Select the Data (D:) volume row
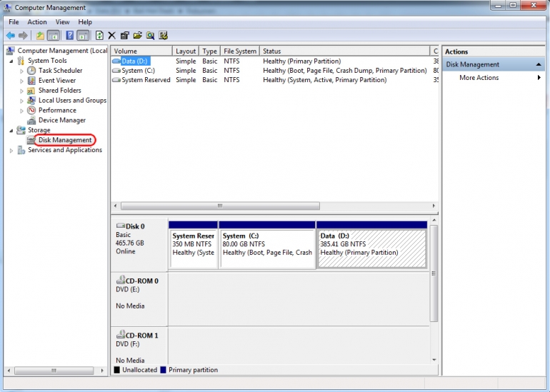 [x=275, y=61]
